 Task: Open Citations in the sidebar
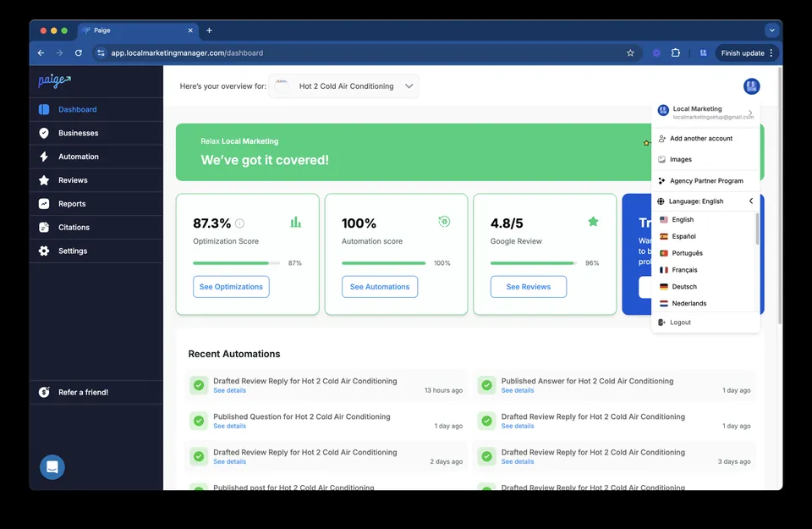tap(96, 228)
